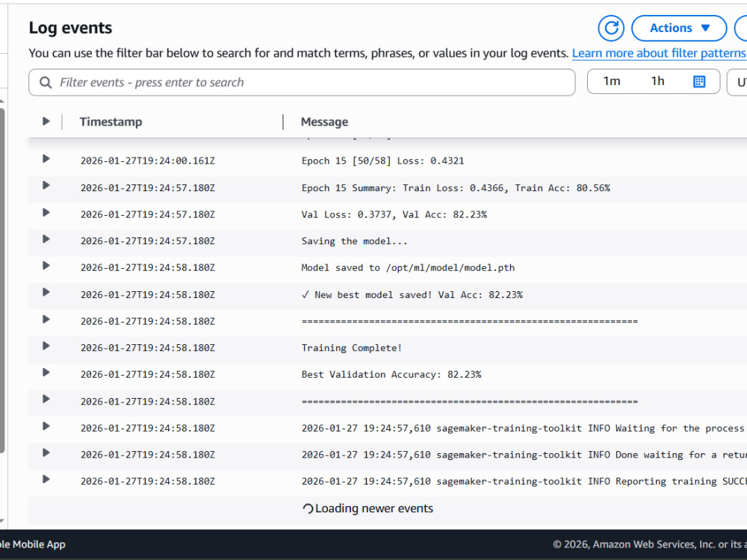
Task: Expand the Model saved to model.pth row
Action: click(46, 266)
